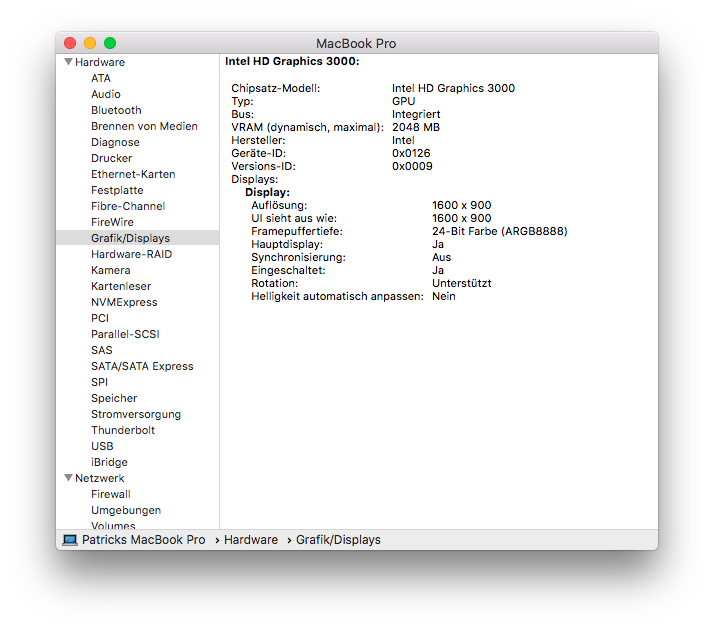The height and width of the screenshot is (630, 714).
Task: Click Hardware in the path bar
Action: point(251,540)
